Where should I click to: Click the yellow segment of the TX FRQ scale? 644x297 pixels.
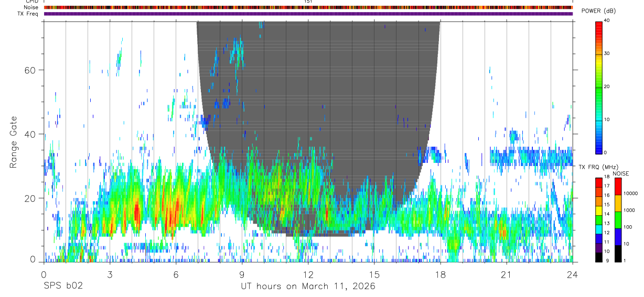599,211
